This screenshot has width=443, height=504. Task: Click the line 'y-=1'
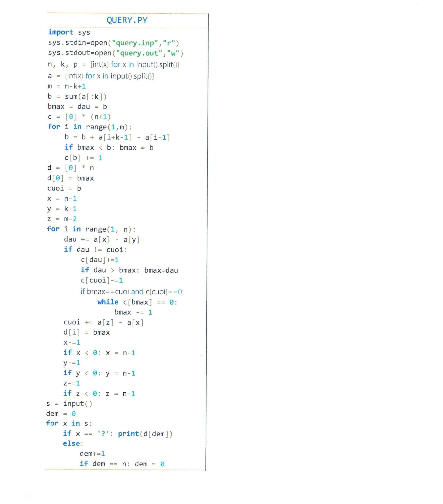(72, 363)
